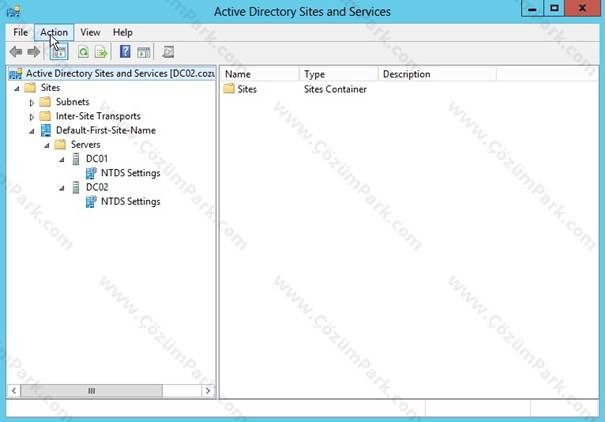Click the root Active Directory Sites and Services icon
This screenshot has width=605, height=422.
pyautogui.click(x=15, y=73)
